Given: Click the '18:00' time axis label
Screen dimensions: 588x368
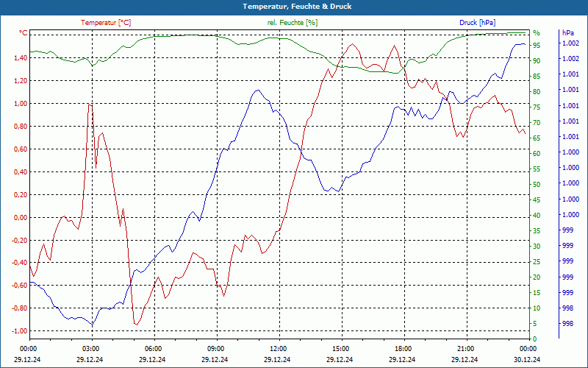Looking at the screenshot, I should 402,348.
